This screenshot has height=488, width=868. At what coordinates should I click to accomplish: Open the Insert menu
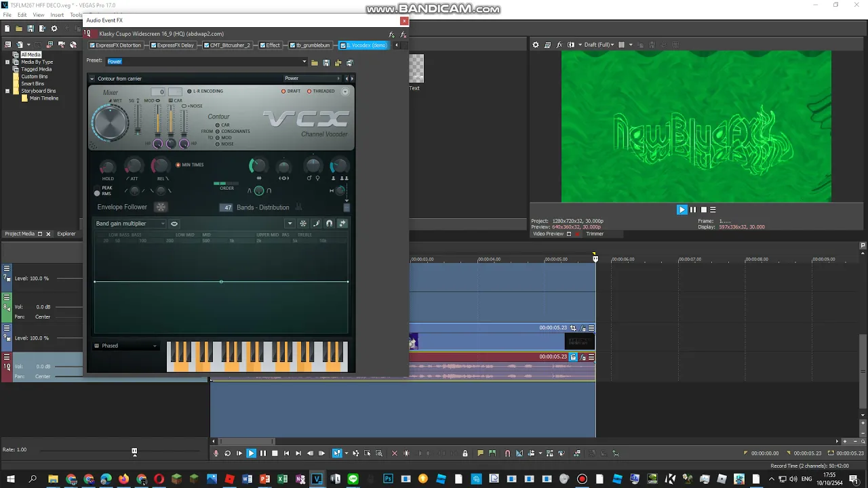[57, 15]
